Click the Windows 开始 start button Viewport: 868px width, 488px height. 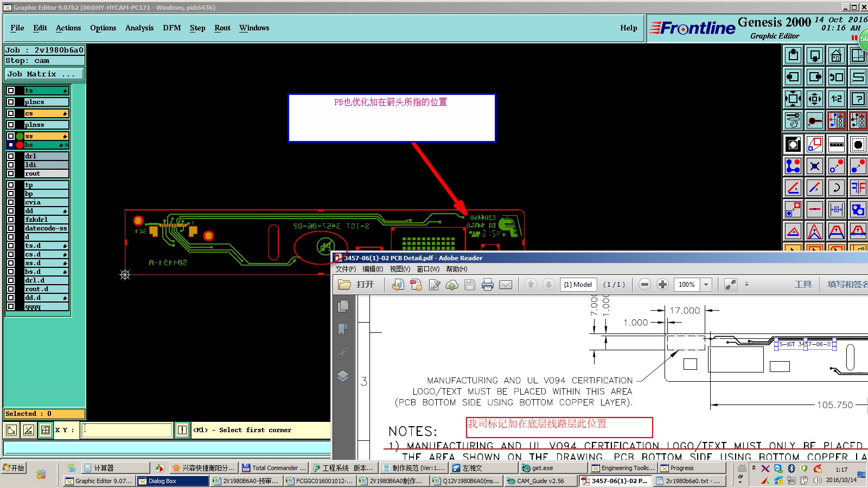pyautogui.click(x=14, y=468)
